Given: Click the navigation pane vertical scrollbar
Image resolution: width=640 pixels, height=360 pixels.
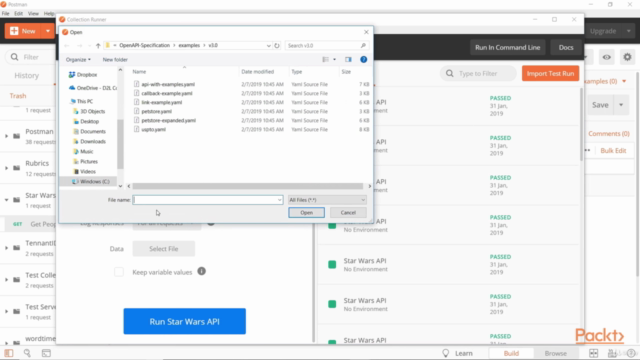Looking at the screenshot, I should pos(120,144).
